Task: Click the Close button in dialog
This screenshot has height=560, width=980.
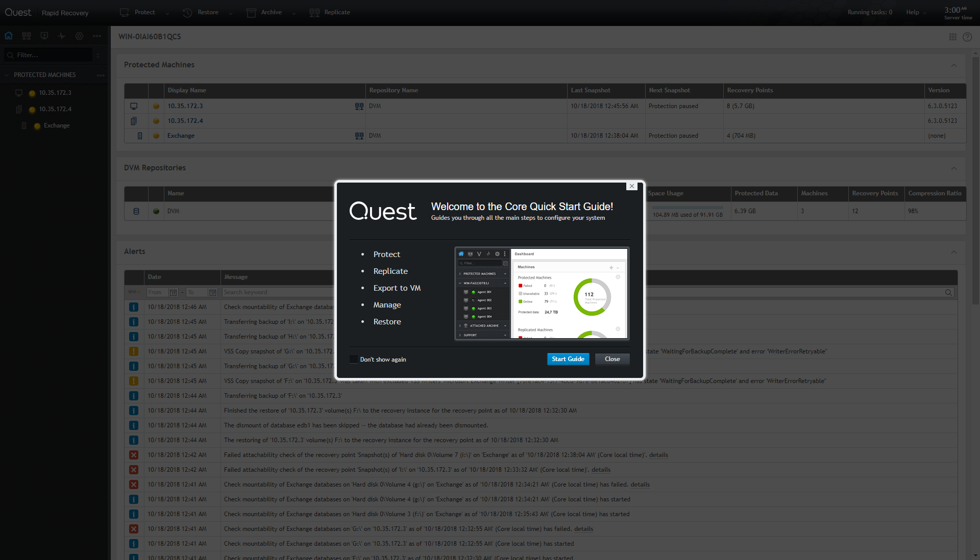Action: [x=612, y=359]
